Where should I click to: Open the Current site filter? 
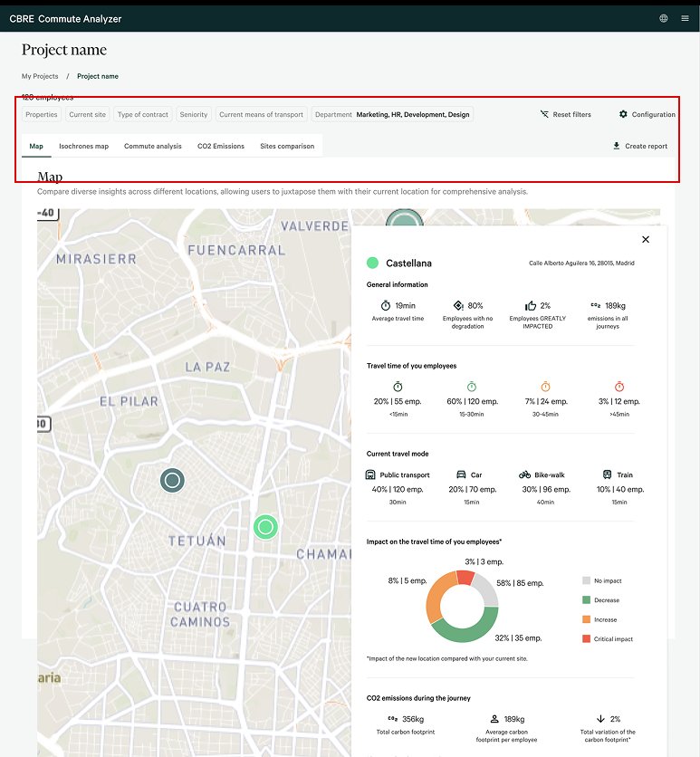87,114
